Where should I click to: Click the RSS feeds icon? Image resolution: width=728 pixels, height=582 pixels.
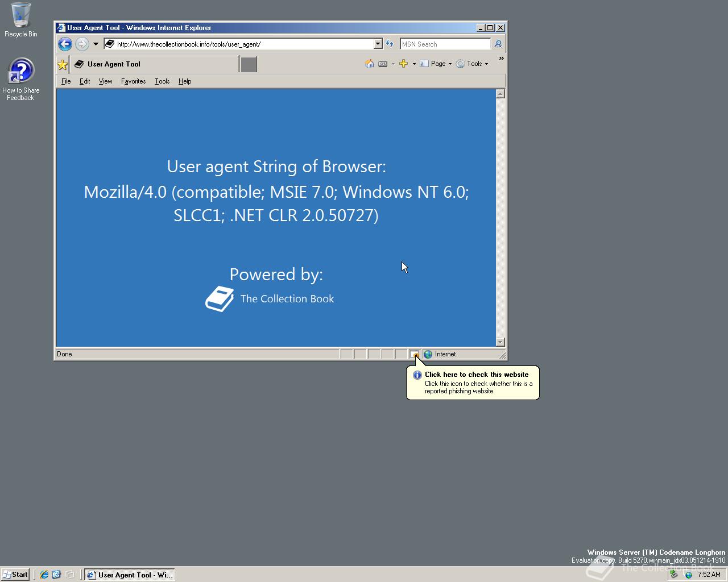tap(383, 64)
